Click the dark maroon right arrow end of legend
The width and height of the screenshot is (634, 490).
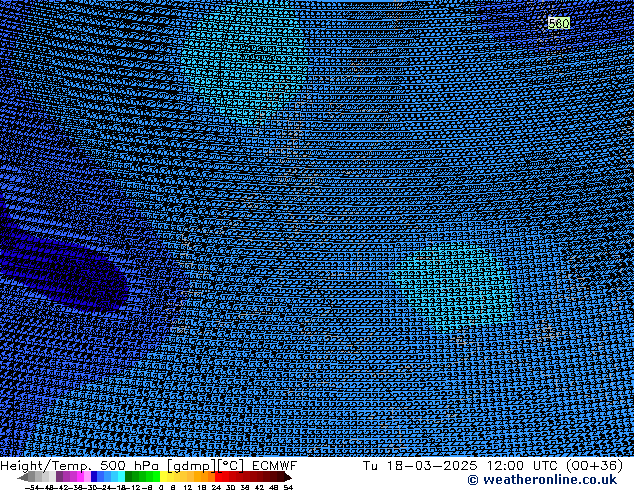(288, 477)
